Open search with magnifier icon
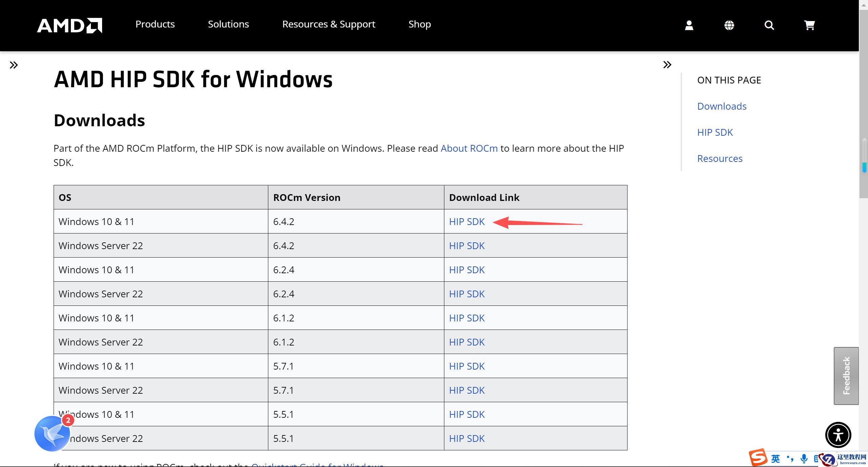 click(769, 25)
